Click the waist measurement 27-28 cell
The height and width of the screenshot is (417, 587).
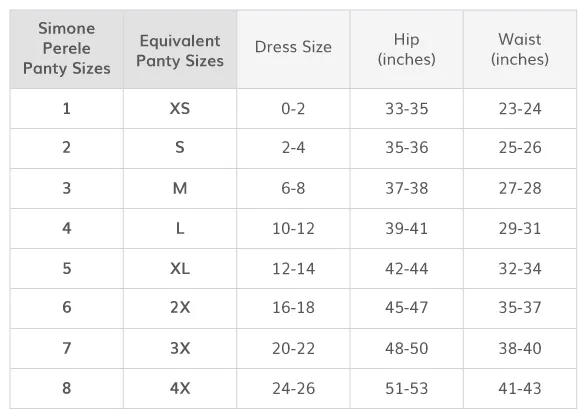click(520, 188)
